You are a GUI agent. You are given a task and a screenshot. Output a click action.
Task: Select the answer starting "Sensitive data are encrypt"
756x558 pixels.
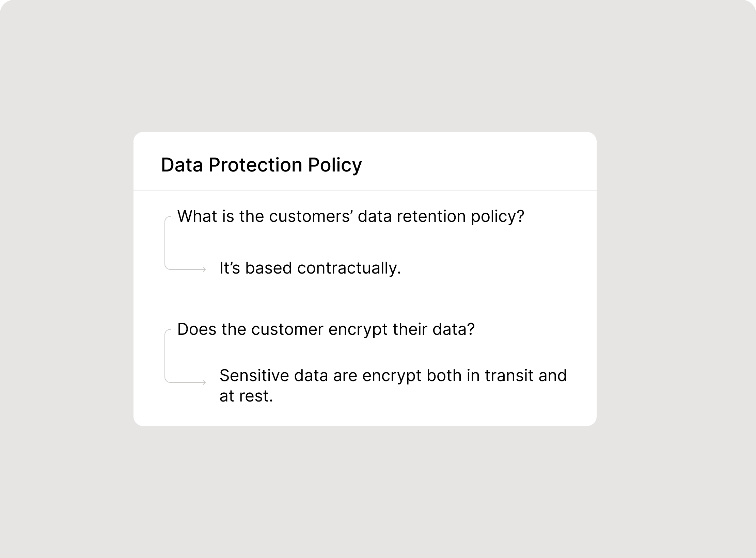coord(393,385)
